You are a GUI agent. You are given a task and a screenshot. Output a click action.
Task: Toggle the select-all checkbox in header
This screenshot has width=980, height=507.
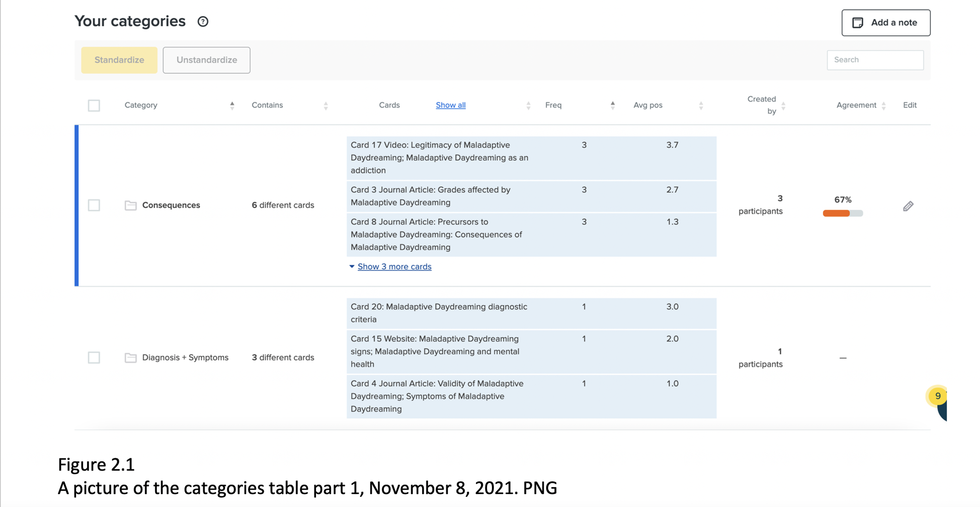coord(94,105)
